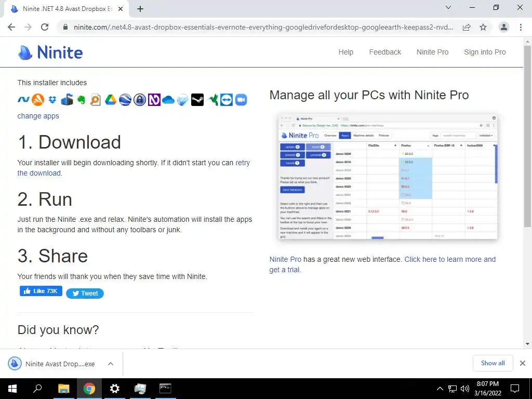532x399 pixels.
Task: Click the address bar URL
Action: (263, 27)
